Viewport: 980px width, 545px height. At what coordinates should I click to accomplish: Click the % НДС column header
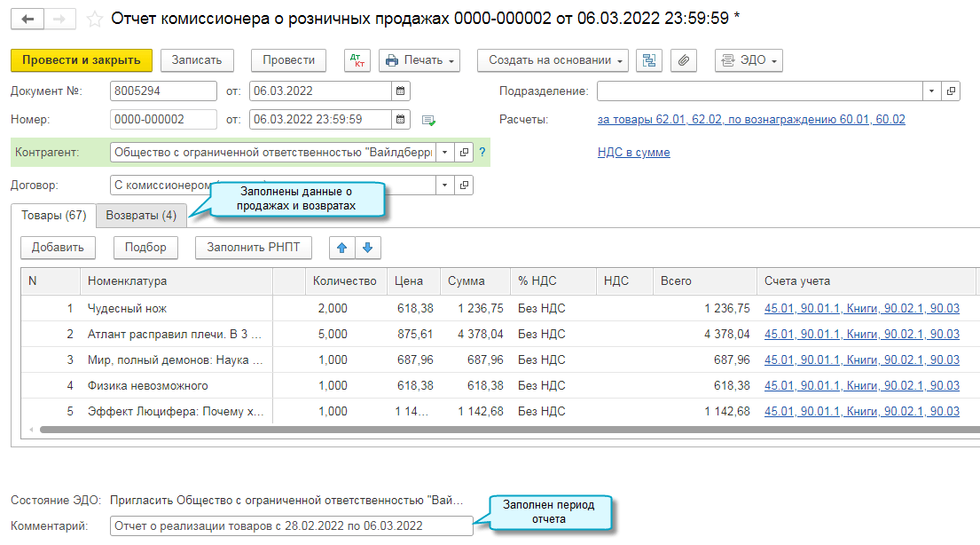point(553,281)
